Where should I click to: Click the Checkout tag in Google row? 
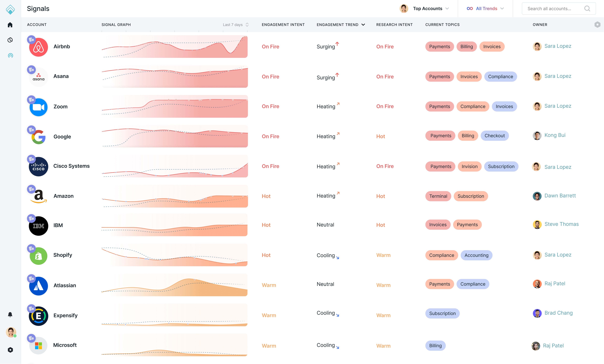point(495,136)
